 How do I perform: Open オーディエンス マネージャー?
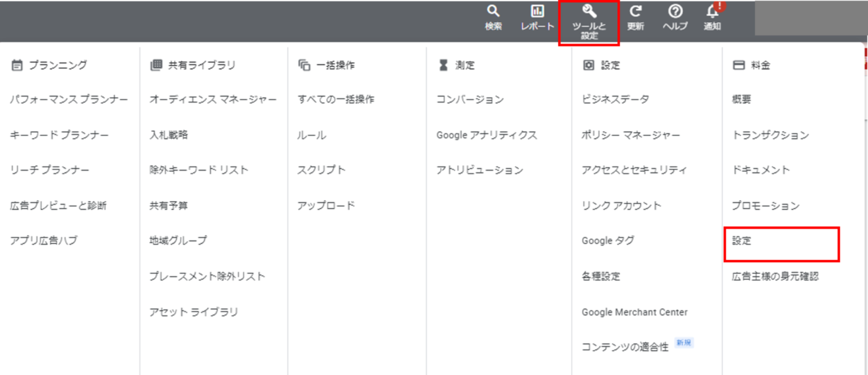point(212,100)
